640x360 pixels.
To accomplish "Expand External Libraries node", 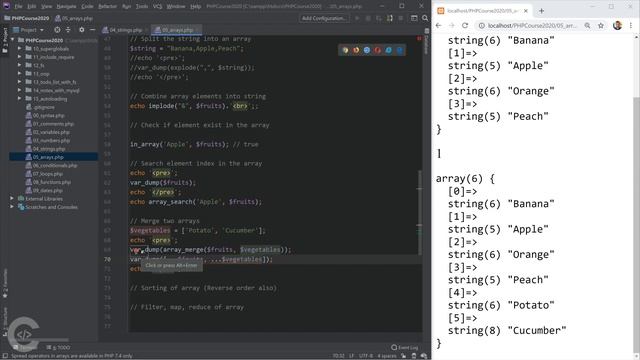I will [x=12, y=198].
